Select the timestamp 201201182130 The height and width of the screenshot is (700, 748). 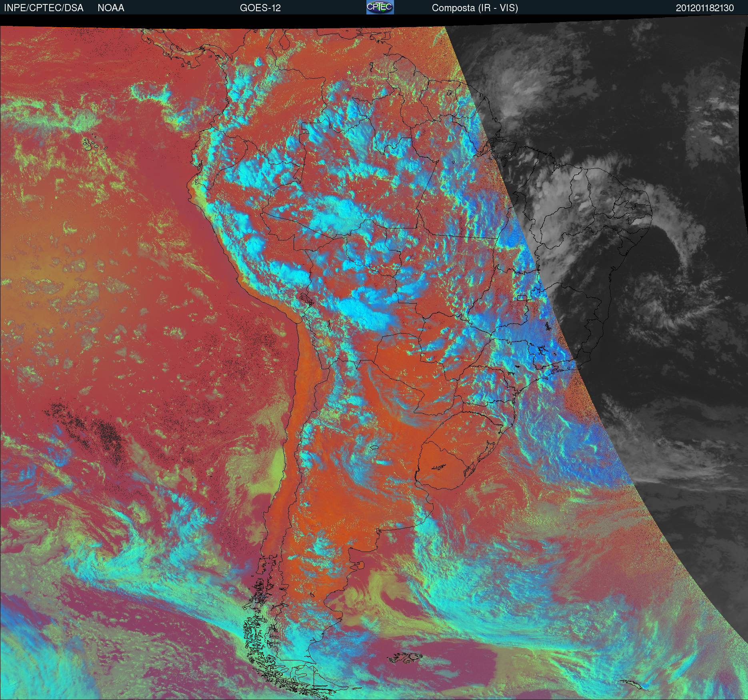705,8
